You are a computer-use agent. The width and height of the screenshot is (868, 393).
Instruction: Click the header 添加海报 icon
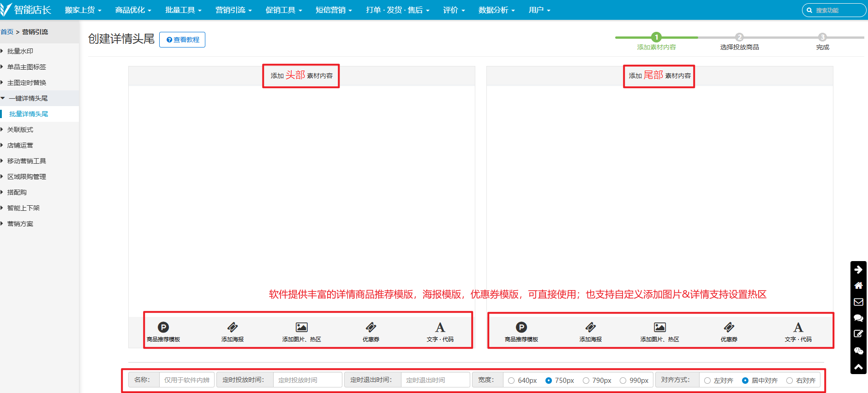pos(233,327)
